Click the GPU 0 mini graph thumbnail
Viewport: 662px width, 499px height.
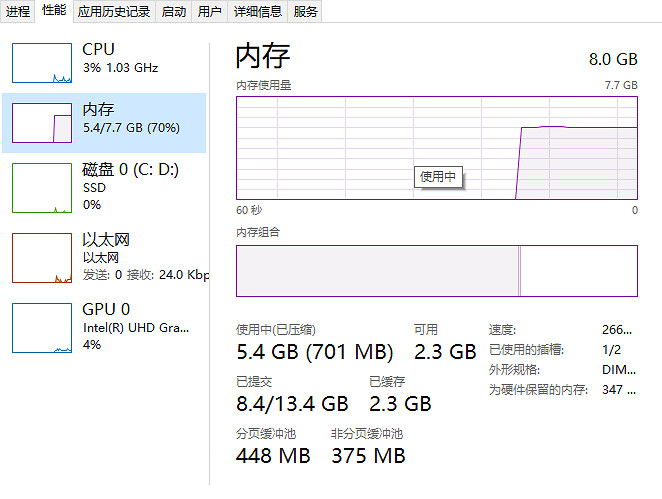pos(41,327)
